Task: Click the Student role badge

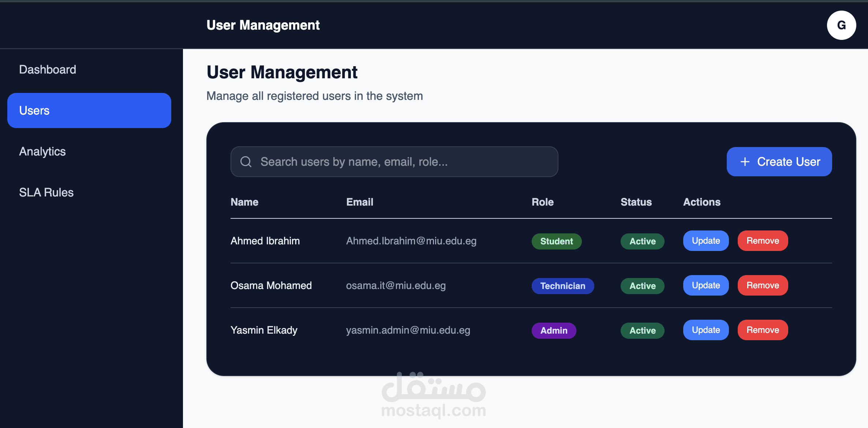Action: pyautogui.click(x=556, y=241)
